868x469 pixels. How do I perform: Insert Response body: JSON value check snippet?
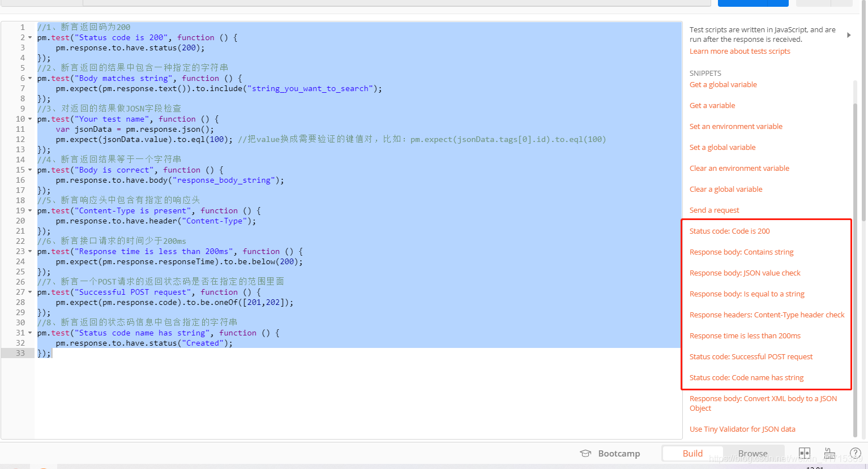745,273
